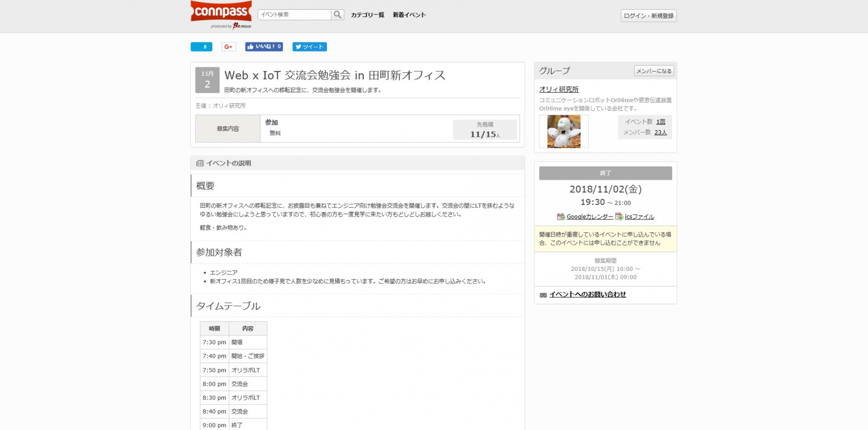
Task: Open the 新着イベント menu item
Action: (x=409, y=15)
